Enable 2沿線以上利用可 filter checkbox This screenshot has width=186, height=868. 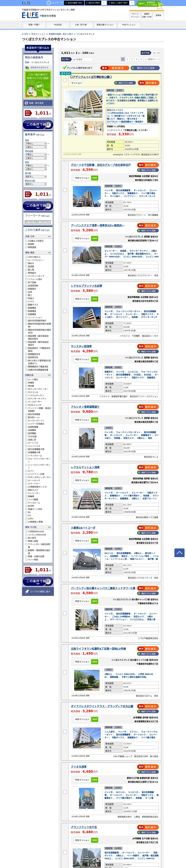point(26,241)
